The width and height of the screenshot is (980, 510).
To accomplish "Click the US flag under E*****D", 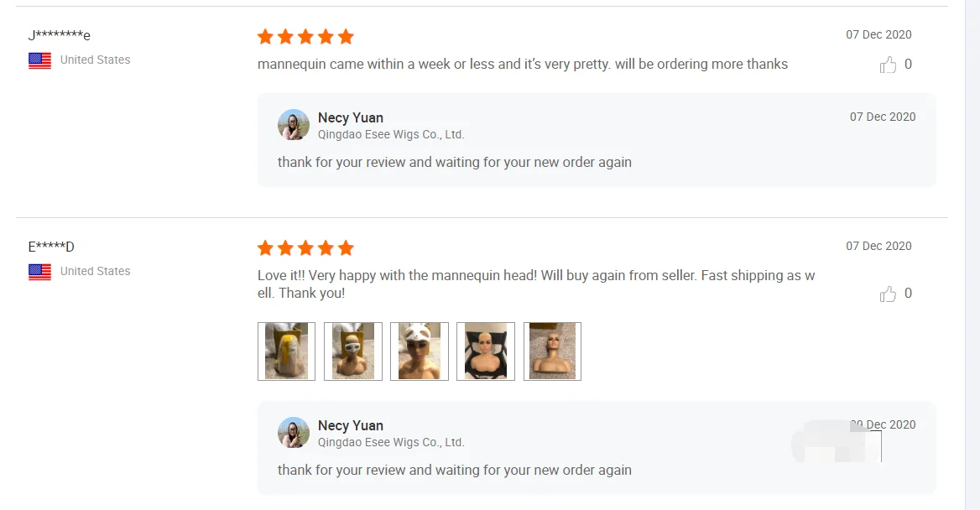I will pyautogui.click(x=39, y=272).
